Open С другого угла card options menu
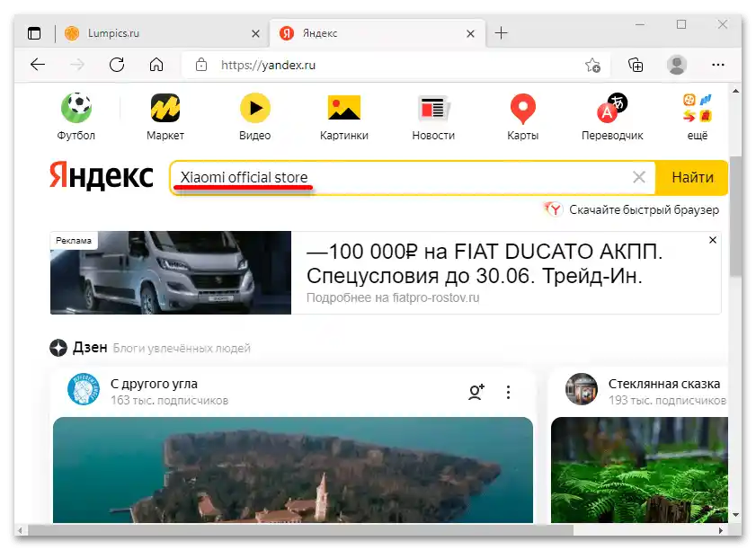 (x=508, y=392)
